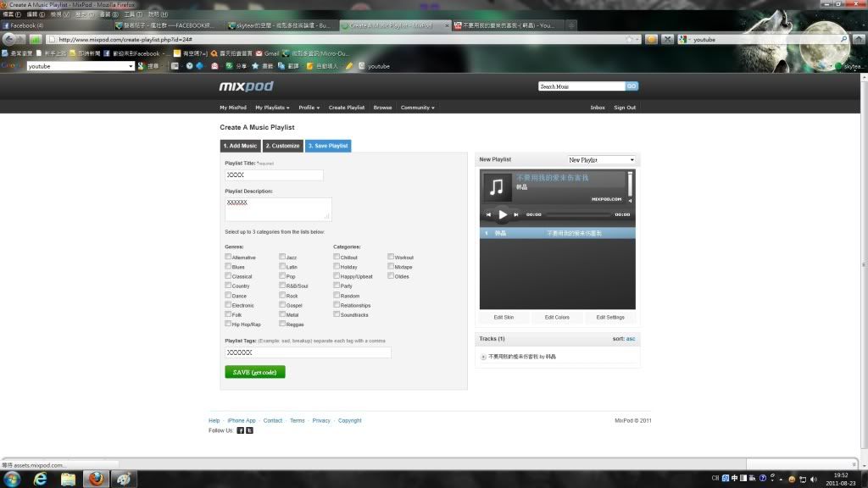
Task: Enable the Workout category checkbox
Action: [391, 257]
